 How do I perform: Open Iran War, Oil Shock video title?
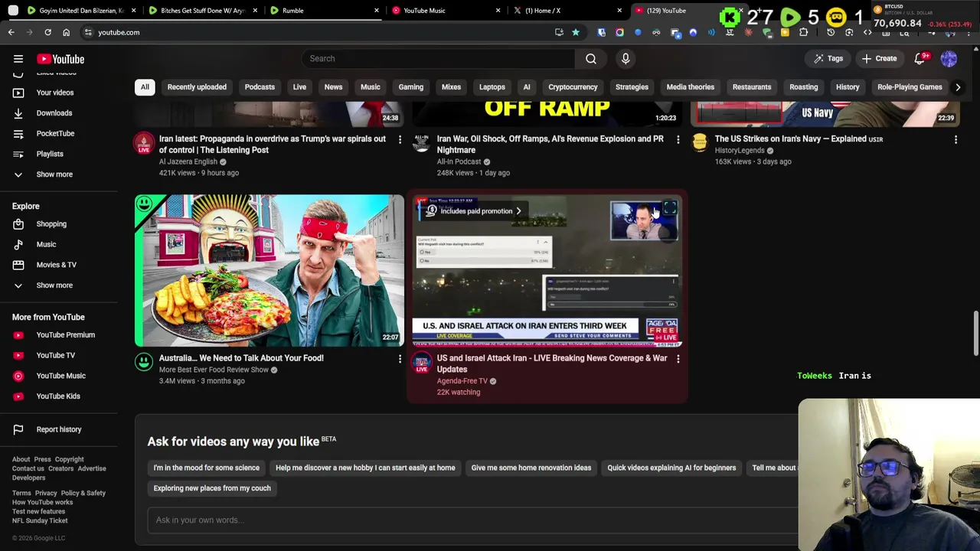click(x=550, y=145)
